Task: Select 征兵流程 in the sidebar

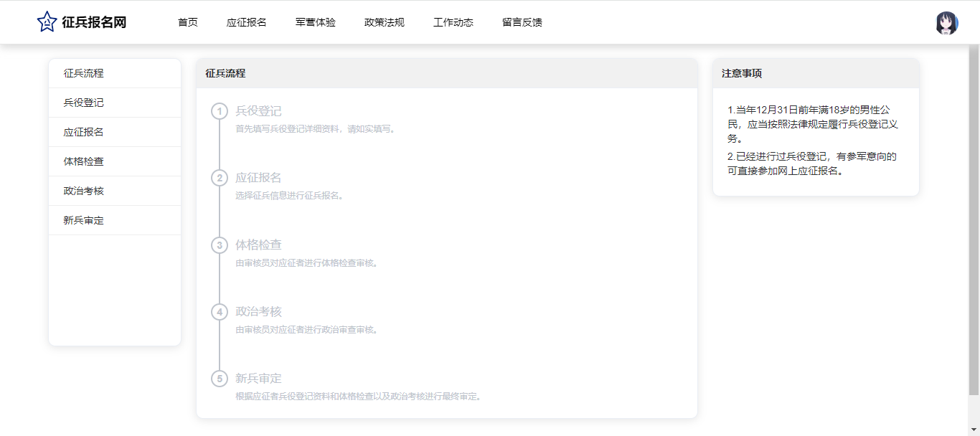Action: [x=115, y=73]
